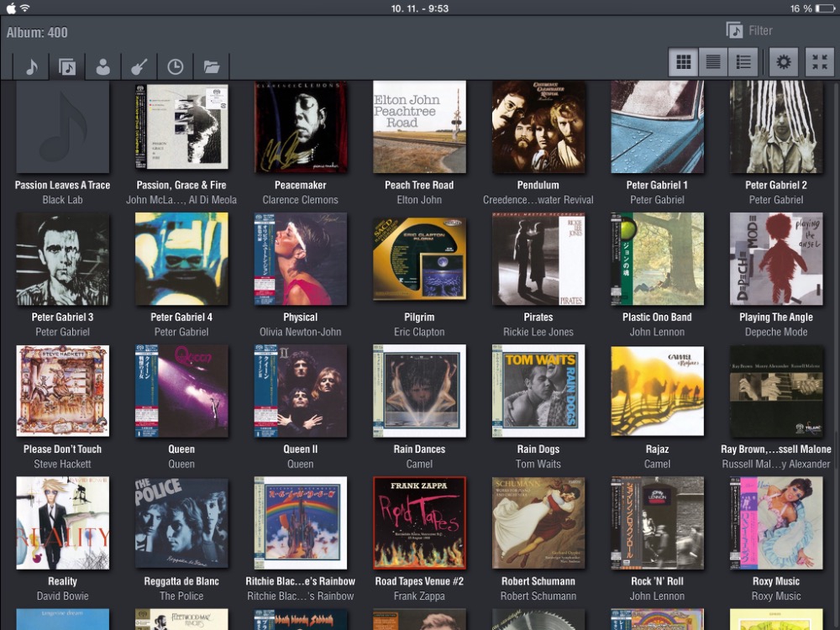Open Pilgrim album cover

[x=419, y=259]
